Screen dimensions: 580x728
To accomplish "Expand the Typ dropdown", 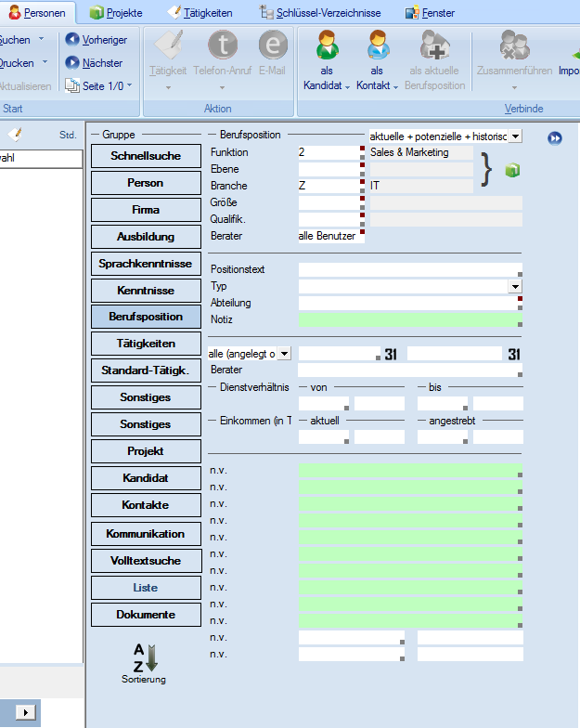I will 515,287.
